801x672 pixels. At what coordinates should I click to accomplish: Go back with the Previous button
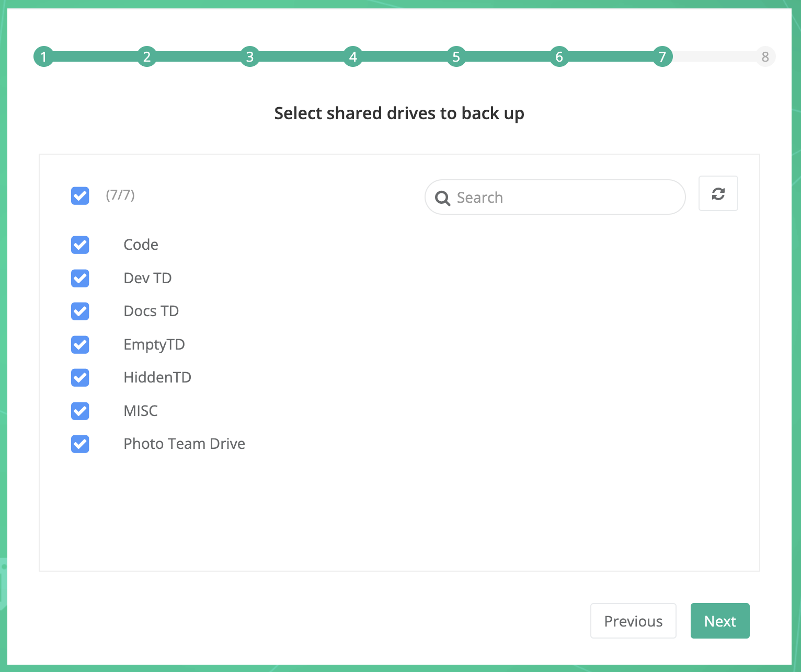[633, 621]
